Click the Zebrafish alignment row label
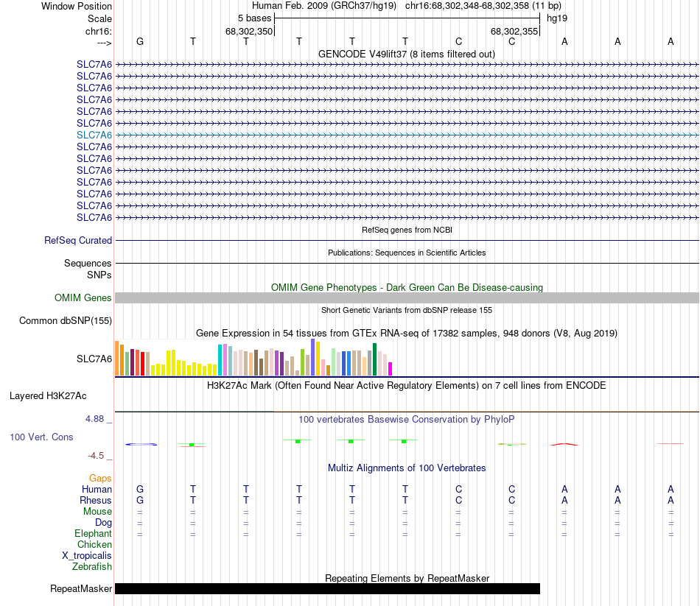 click(92, 567)
